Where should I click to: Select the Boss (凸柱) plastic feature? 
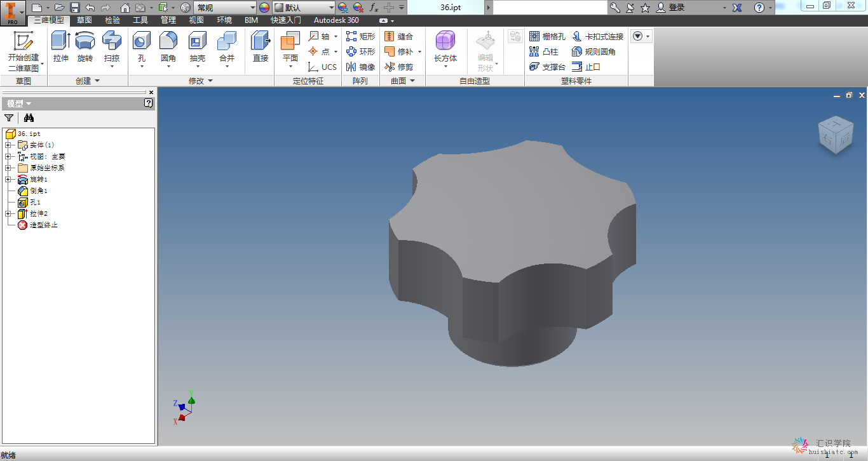click(x=544, y=51)
